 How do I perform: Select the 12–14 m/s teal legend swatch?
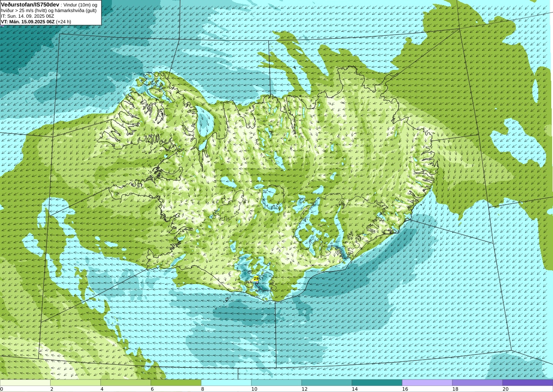coord(327,383)
